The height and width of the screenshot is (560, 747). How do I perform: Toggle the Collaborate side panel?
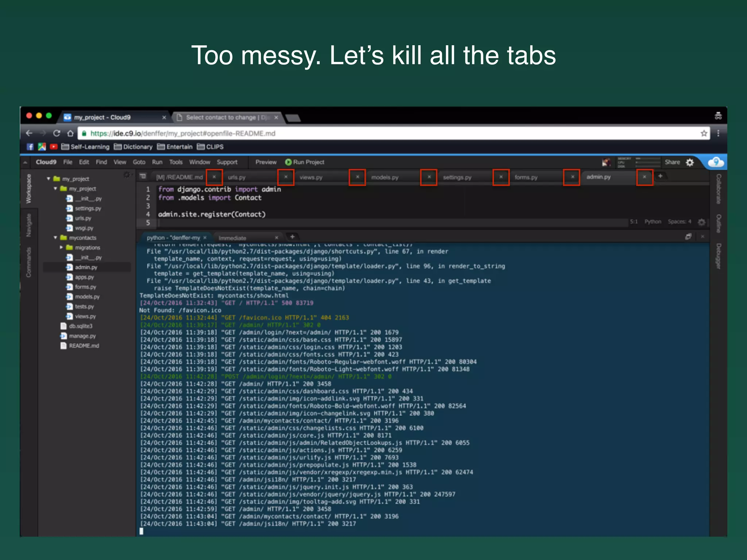pos(718,188)
